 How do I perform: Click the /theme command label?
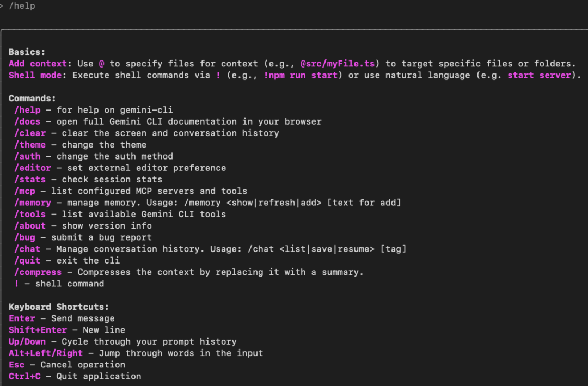(x=30, y=145)
